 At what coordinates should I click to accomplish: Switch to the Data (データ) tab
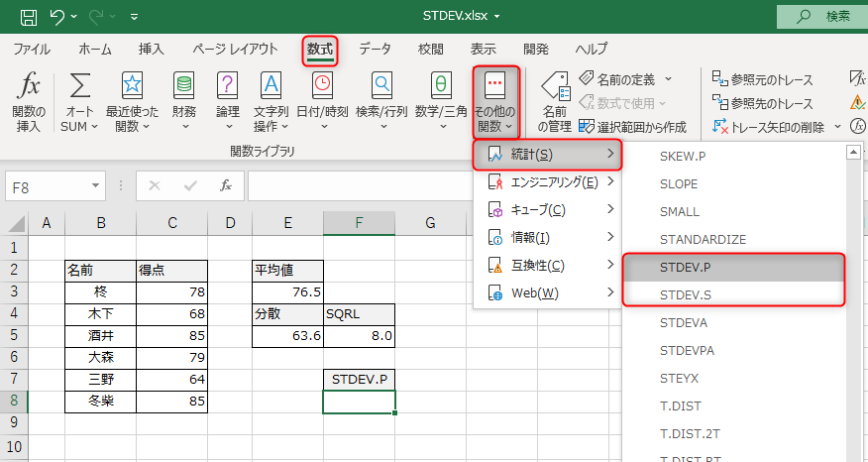click(375, 49)
